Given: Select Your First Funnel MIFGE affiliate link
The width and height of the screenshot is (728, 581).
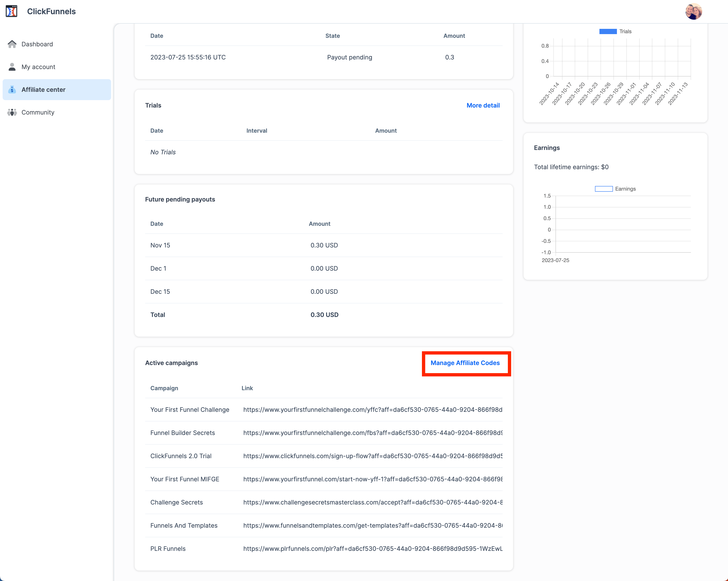Looking at the screenshot, I should coord(373,479).
